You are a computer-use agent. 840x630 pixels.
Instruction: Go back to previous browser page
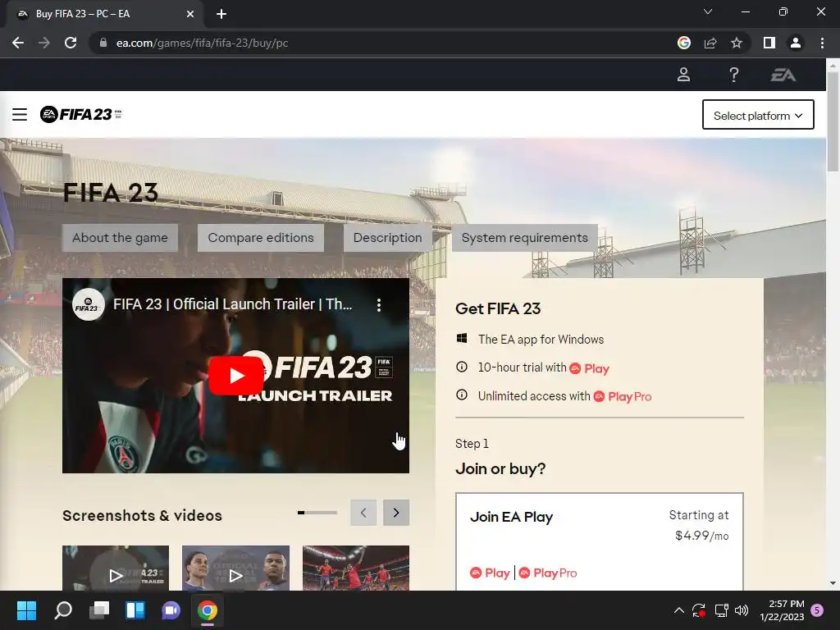click(18, 43)
